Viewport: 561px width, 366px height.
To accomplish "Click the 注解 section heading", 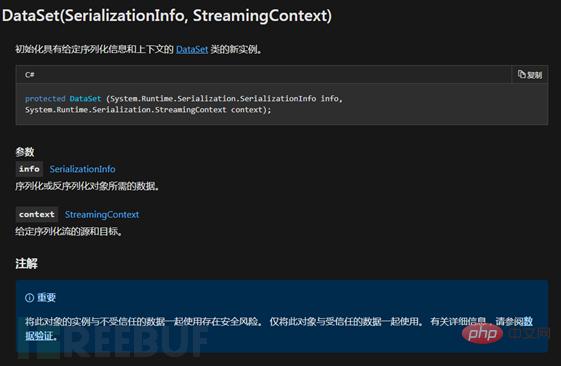I will pyautogui.click(x=26, y=264).
